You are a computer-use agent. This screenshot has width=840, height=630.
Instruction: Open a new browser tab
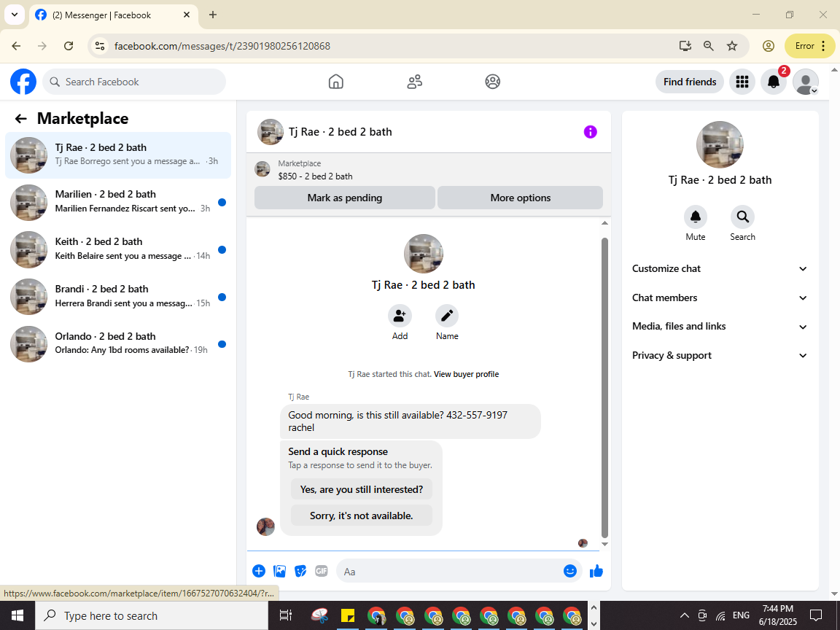(213, 15)
